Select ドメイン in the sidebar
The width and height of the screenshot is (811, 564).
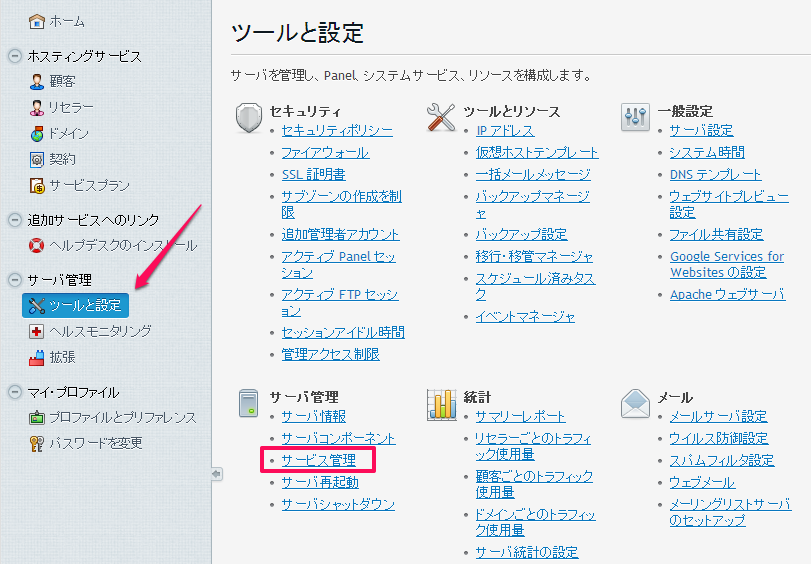[x=68, y=133]
